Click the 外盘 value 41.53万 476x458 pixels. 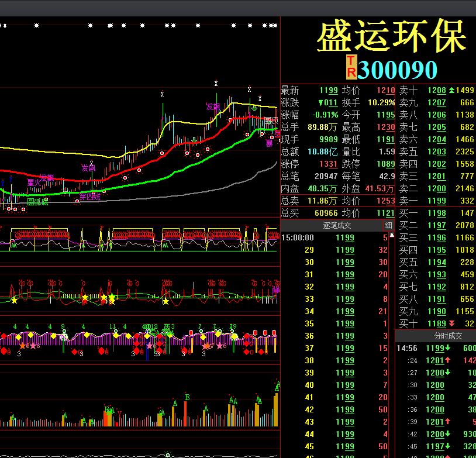[380, 188]
